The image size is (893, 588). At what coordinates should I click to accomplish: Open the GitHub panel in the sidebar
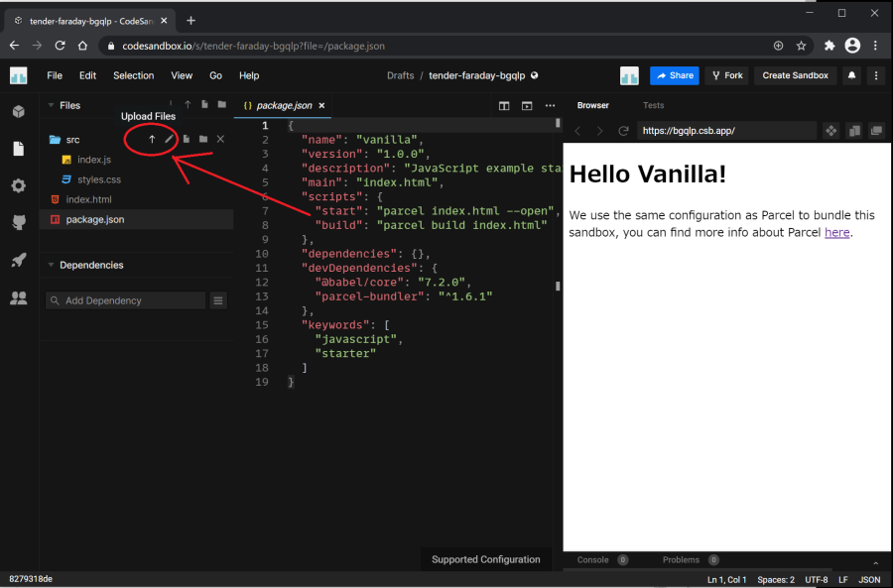[x=18, y=222]
